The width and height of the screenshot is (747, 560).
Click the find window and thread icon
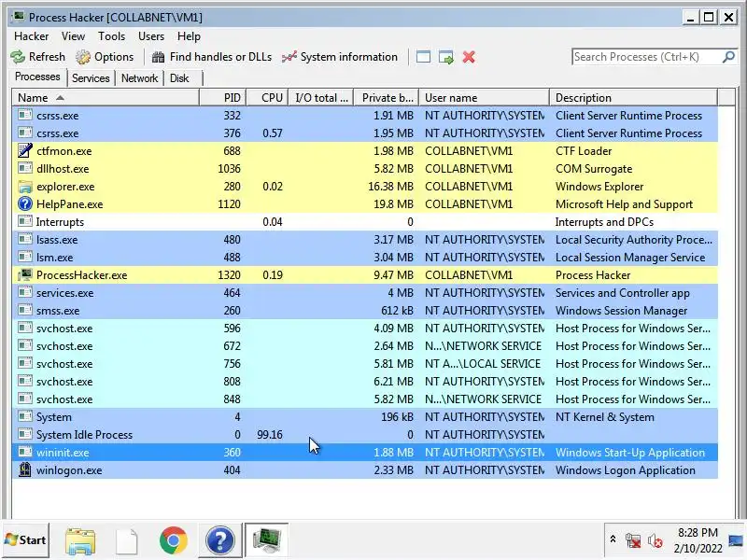click(x=446, y=57)
